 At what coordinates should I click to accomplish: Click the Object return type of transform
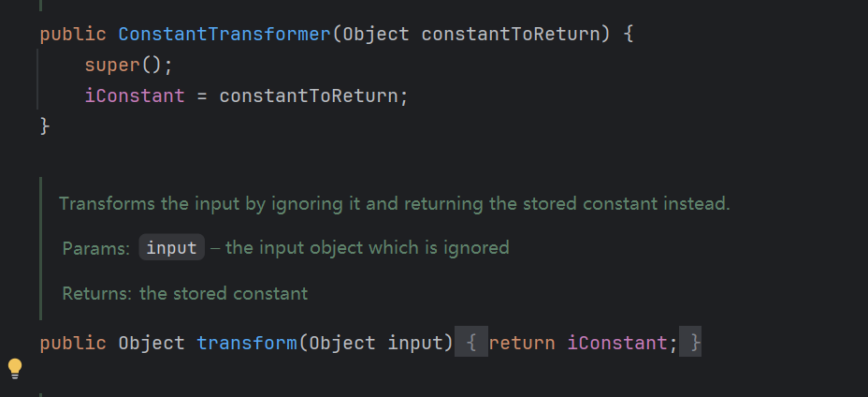coord(152,343)
